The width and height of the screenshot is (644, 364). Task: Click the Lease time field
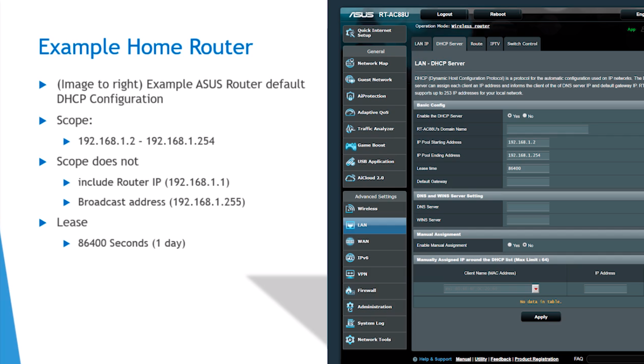pos(528,168)
